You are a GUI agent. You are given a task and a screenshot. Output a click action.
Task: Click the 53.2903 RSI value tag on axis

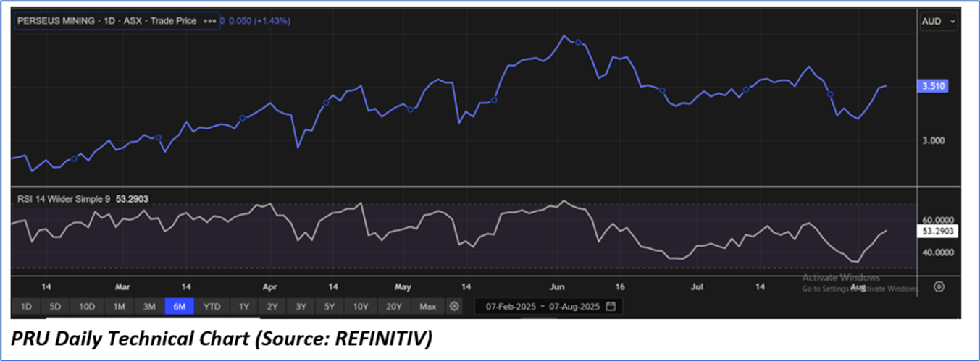pos(939,231)
